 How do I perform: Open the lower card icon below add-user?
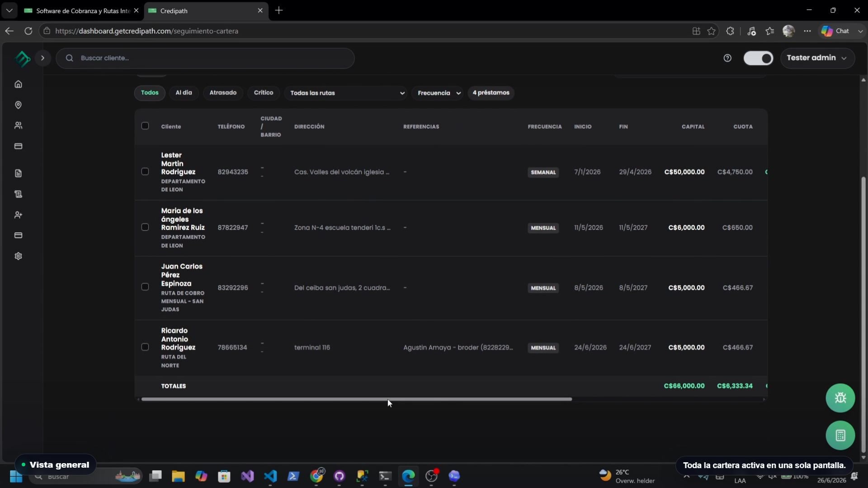pyautogui.click(x=18, y=235)
